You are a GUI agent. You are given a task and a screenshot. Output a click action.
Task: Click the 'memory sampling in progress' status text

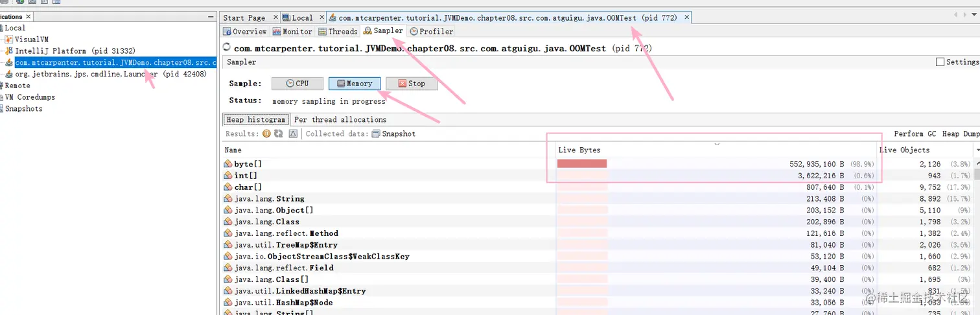tap(329, 101)
